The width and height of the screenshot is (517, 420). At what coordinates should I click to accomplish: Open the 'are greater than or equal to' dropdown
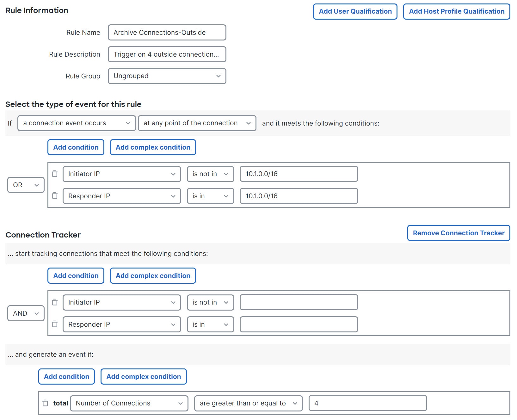click(249, 403)
